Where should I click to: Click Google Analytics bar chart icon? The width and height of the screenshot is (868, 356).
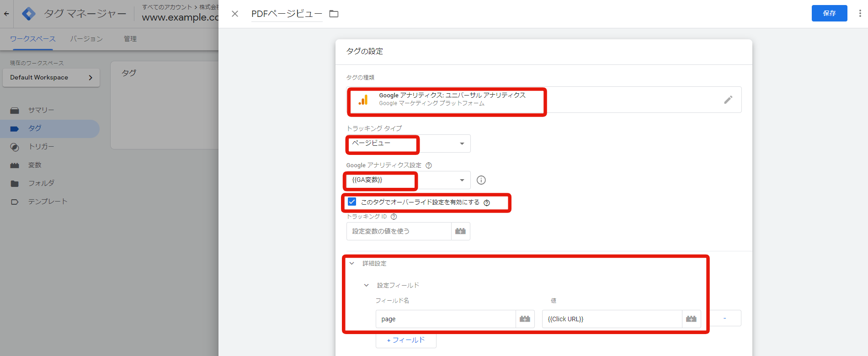tap(363, 100)
